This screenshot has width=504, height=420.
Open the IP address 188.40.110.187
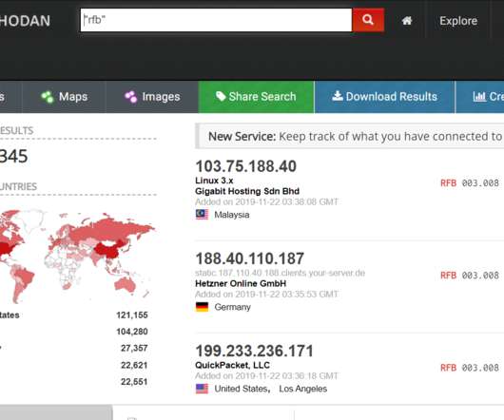pyautogui.click(x=250, y=258)
